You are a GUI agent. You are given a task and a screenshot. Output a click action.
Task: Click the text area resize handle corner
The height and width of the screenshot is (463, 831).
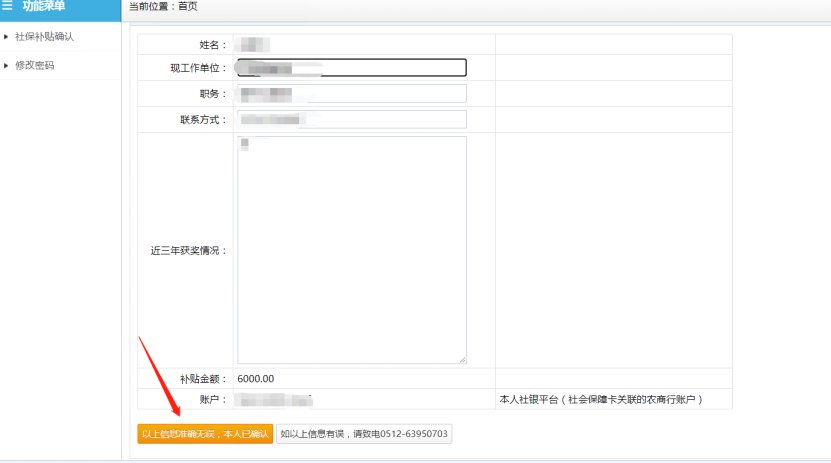[462, 359]
